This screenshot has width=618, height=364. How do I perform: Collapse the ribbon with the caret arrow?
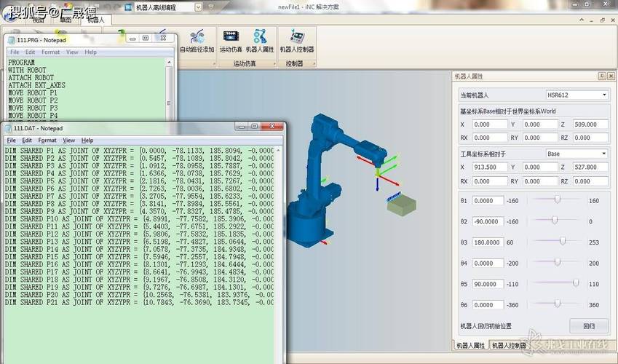582,20
